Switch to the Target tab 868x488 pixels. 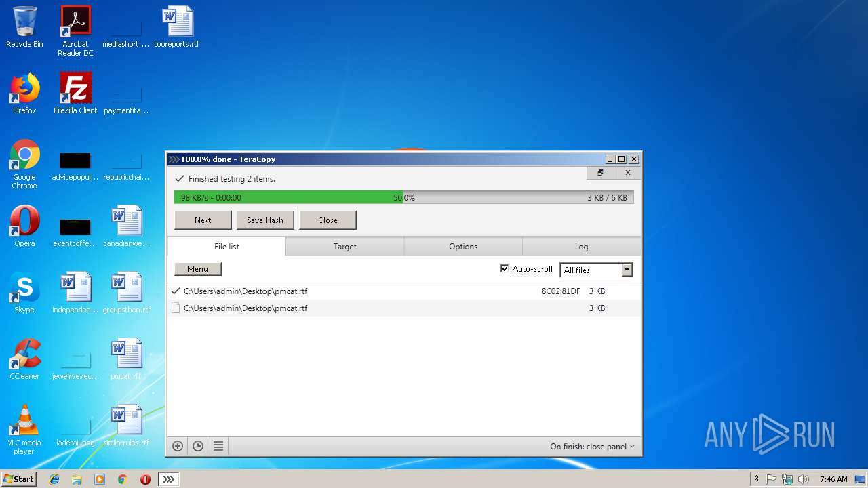344,247
